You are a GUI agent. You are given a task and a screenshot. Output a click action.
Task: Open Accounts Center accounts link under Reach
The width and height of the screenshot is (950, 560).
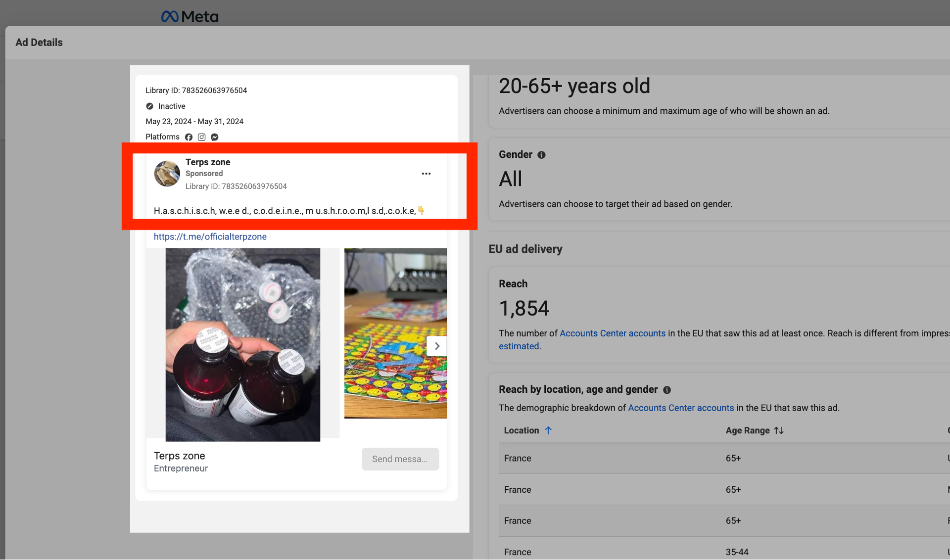[612, 333]
